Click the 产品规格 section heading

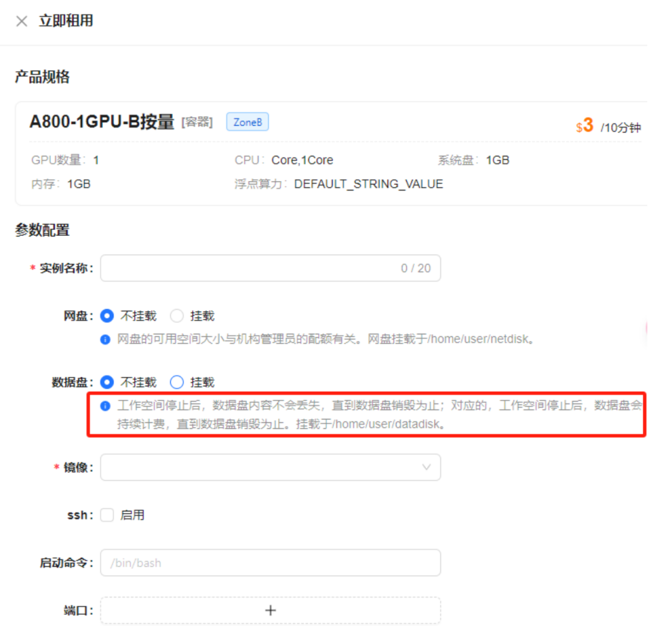(42, 78)
